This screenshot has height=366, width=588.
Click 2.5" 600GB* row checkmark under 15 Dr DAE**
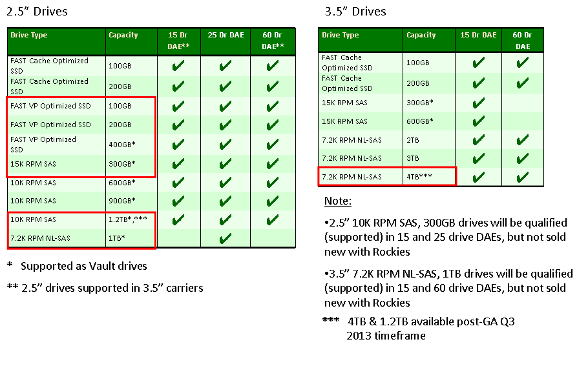178,183
